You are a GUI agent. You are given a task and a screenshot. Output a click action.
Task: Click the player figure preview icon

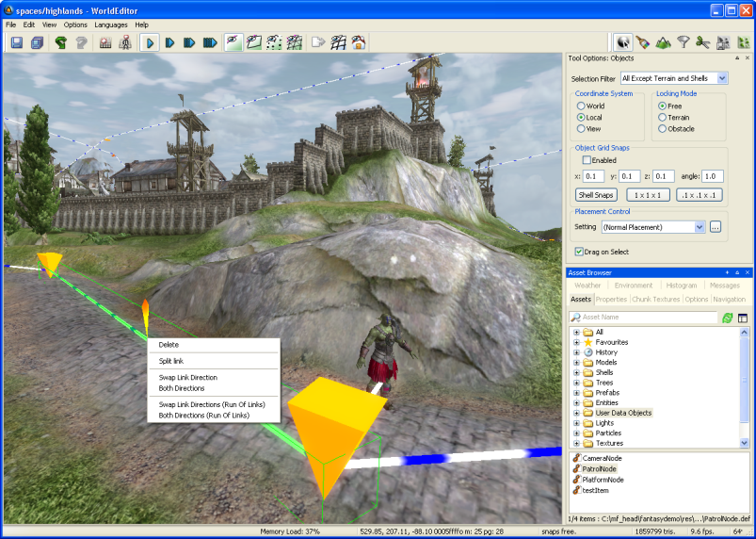click(125, 43)
